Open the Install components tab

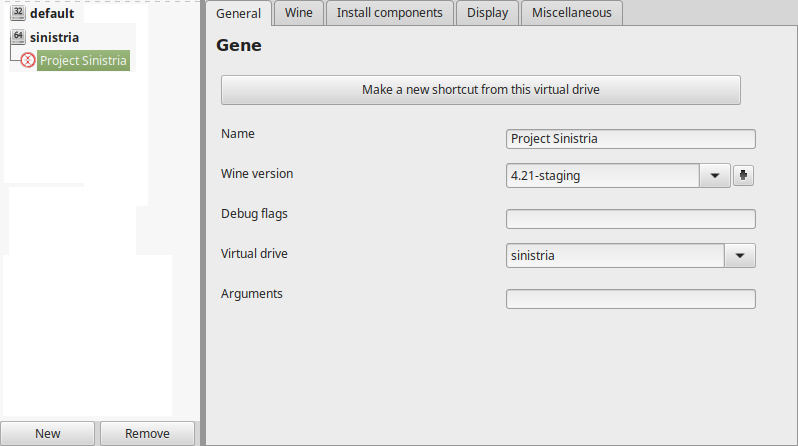tap(389, 13)
